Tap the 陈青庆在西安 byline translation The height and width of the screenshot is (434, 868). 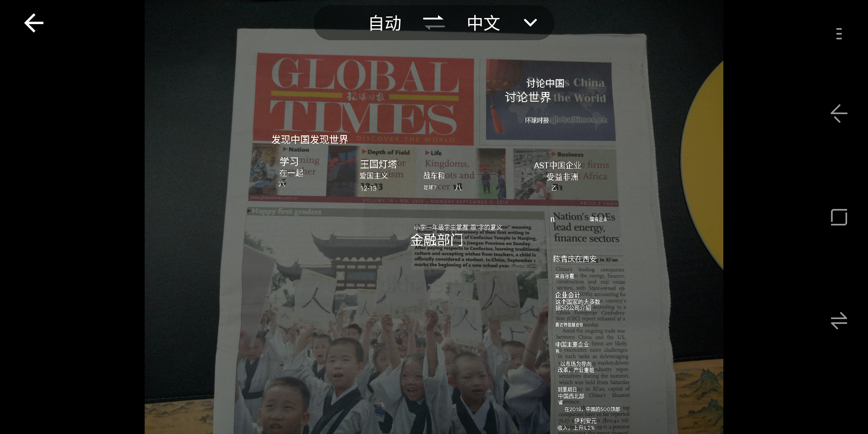pos(575,259)
